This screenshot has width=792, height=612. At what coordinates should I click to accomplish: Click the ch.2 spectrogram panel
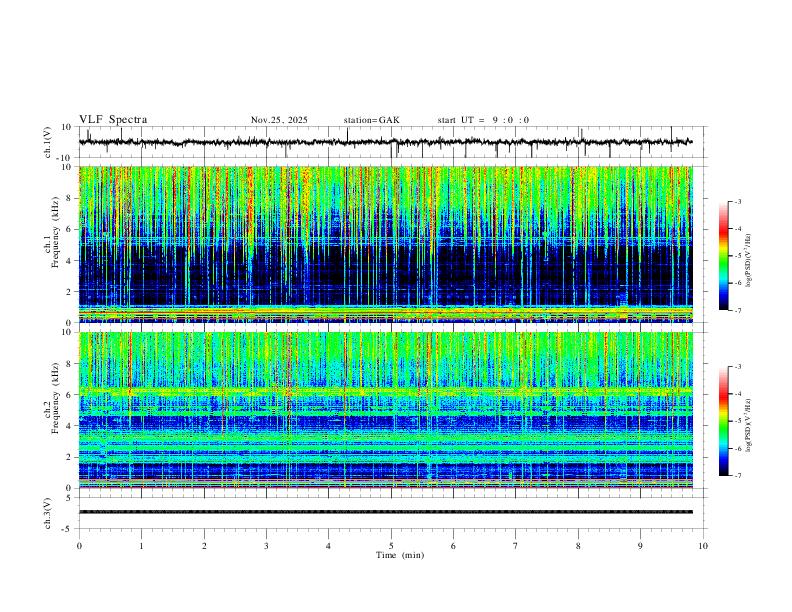coord(385,410)
